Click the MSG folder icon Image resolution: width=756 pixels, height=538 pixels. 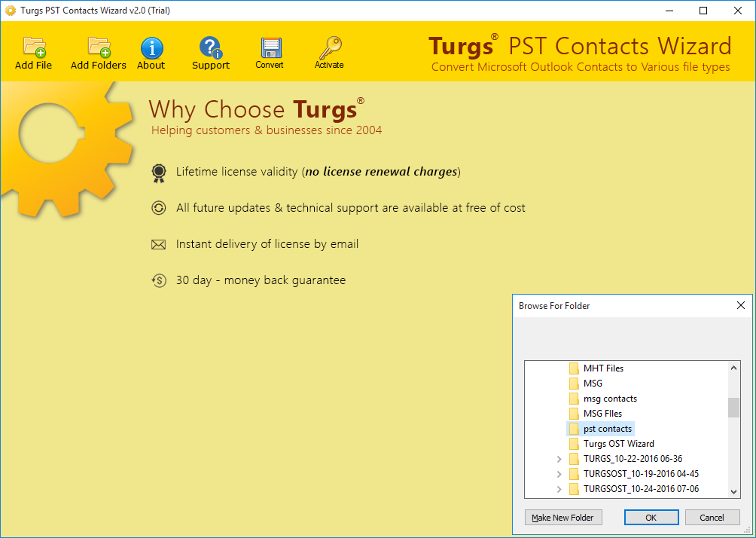coord(574,383)
